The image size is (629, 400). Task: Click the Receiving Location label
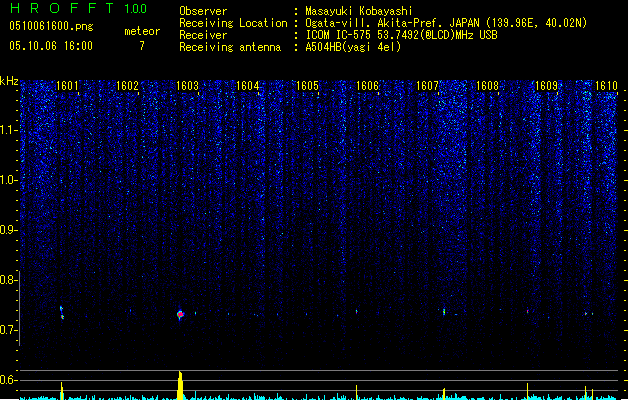[233, 23]
